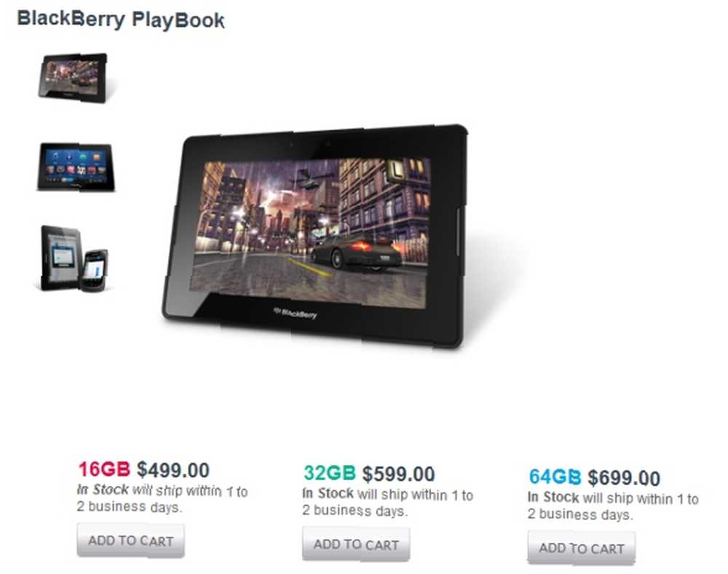The height and width of the screenshot is (574, 728).
Task: Click In Stock text under 64GB
Action: [553, 497]
